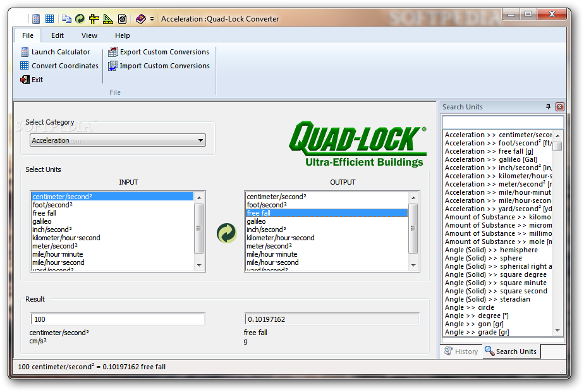This screenshot has height=392, width=584.
Task: Open the Edit ribbon tab
Action: tap(58, 35)
